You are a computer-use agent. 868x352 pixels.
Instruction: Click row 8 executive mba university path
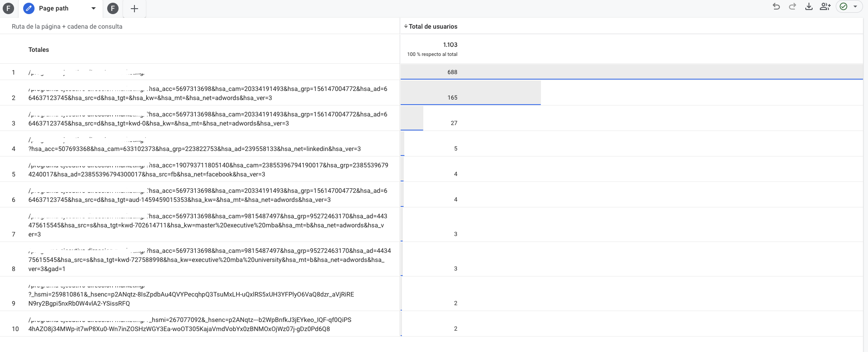(209, 260)
